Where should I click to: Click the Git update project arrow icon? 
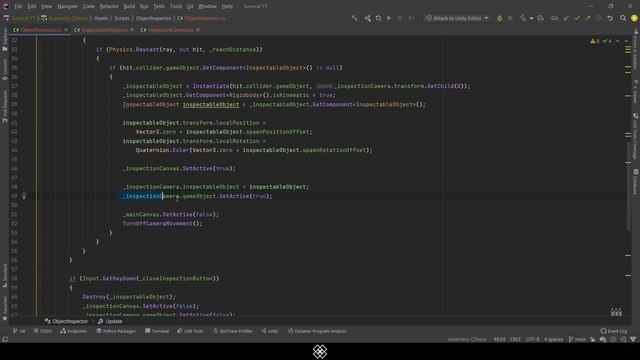(566, 18)
